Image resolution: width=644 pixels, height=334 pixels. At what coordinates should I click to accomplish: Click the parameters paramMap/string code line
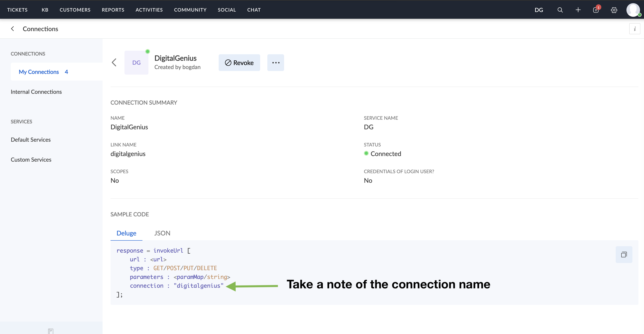pyautogui.click(x=180, y=277)
